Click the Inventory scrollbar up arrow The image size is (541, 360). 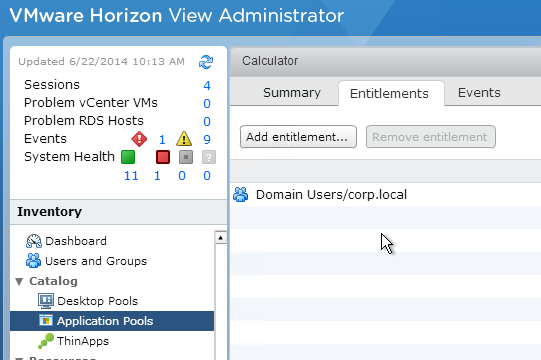click(220, 237)
